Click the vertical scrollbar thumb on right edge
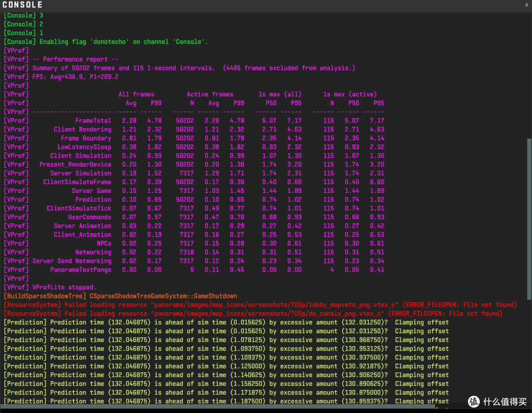This screenshot has width=532, height=413. coord(529,219)
